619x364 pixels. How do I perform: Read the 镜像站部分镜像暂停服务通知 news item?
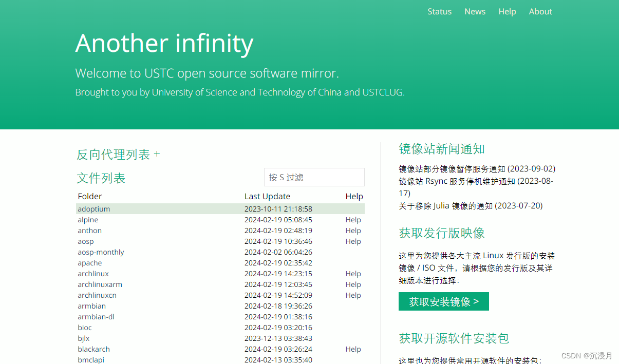(477, 168)
